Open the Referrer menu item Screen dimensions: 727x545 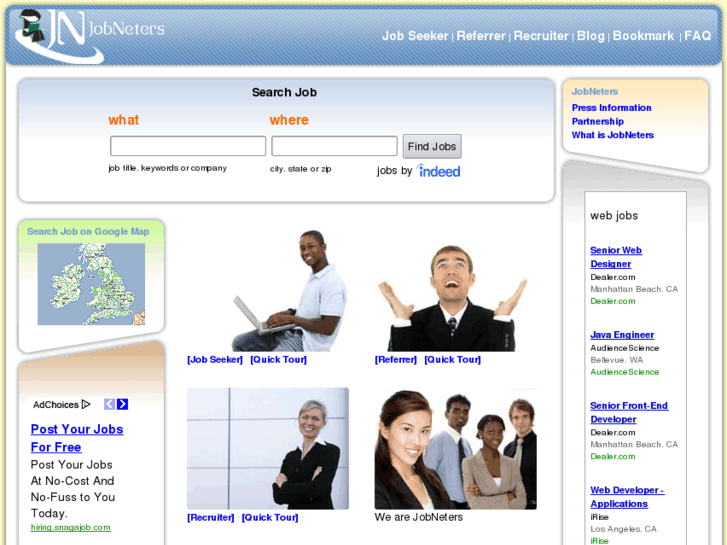click(481, 36)
